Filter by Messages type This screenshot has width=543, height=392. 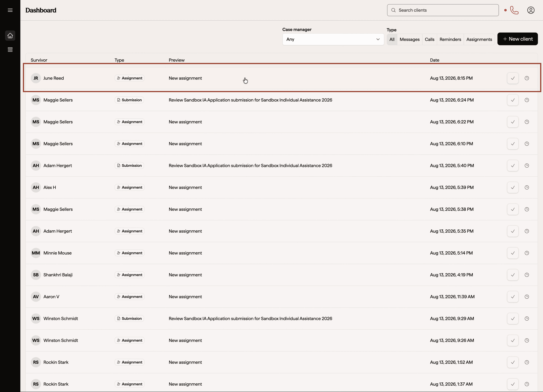[409, 39]
